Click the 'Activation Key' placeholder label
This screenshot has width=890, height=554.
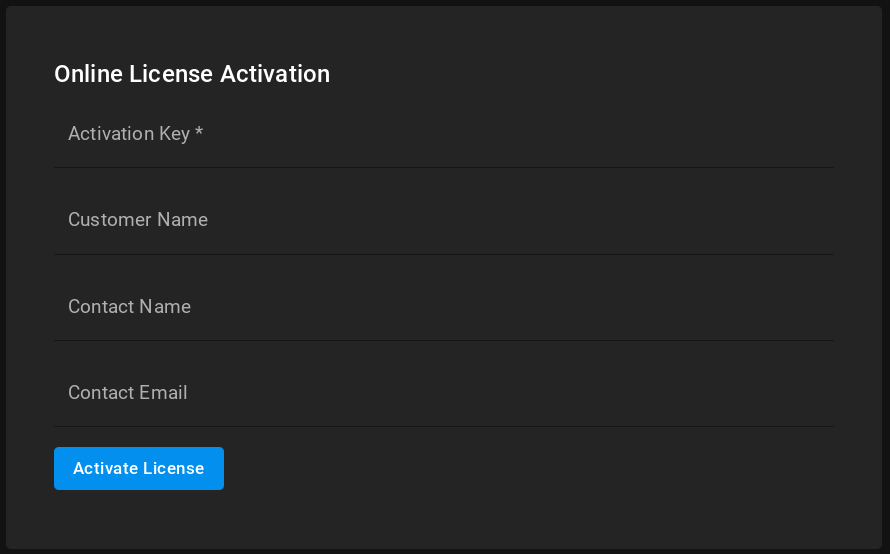click(x=129, y=134)
